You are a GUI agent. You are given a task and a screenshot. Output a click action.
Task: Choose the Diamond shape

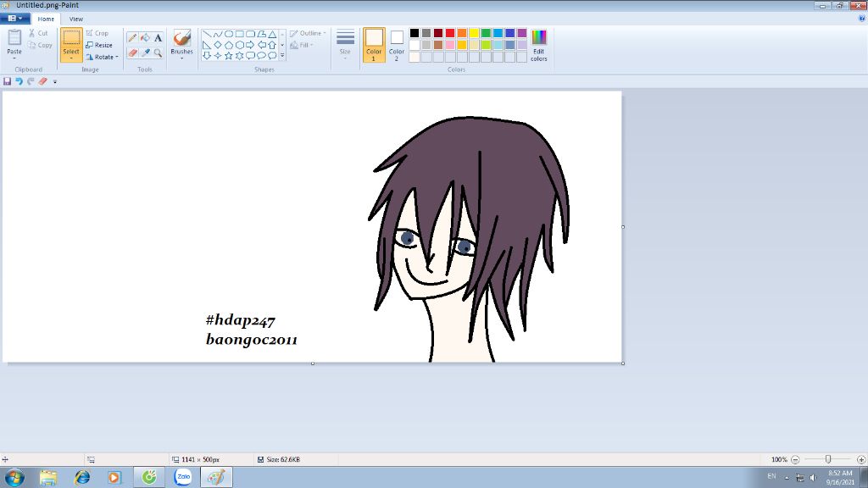(x=218, y=45)
